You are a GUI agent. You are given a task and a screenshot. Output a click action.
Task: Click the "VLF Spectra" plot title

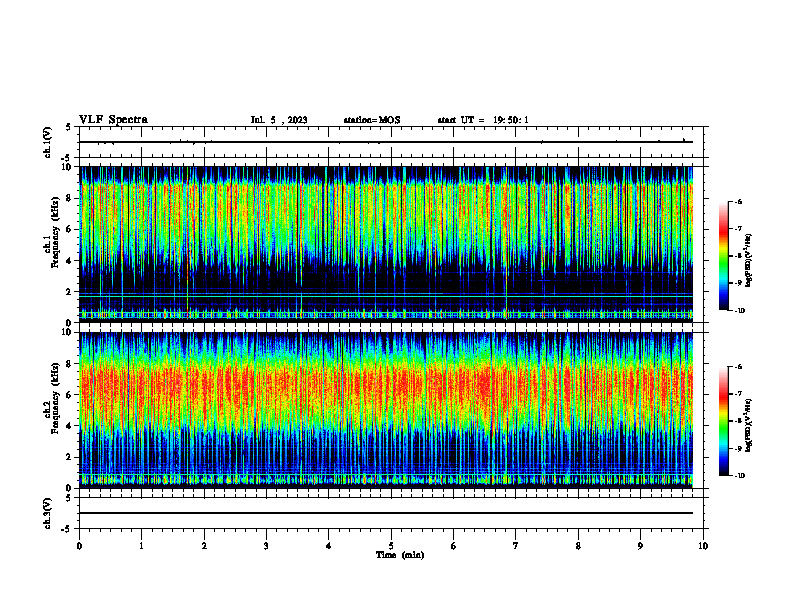coord(113,120)
